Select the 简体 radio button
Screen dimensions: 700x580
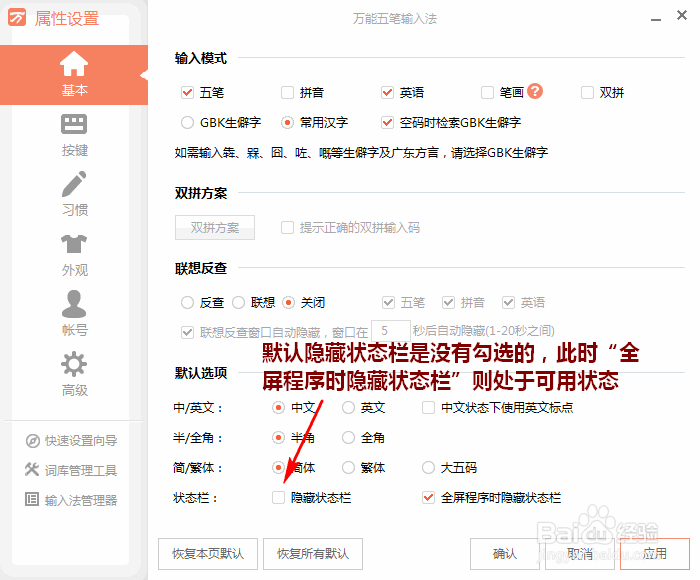(x=278, y=467)
